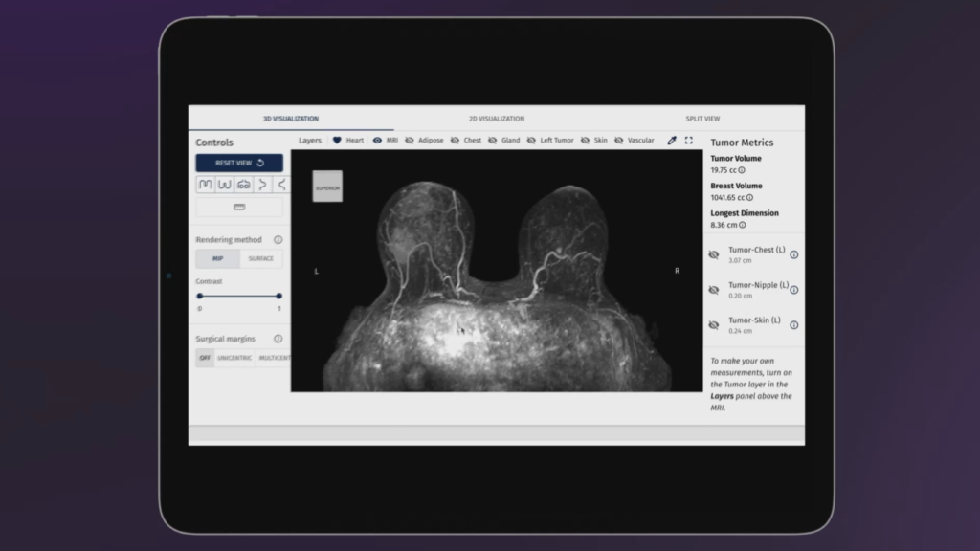
Task: Open the Surgical margins info icon
Action: pos(278,338)
